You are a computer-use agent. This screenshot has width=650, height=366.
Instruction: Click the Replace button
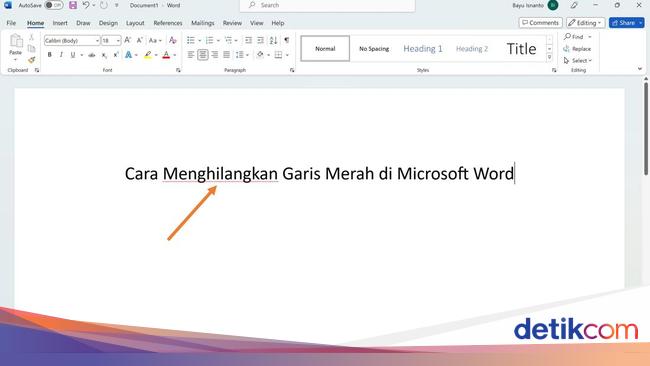(577, 49)
